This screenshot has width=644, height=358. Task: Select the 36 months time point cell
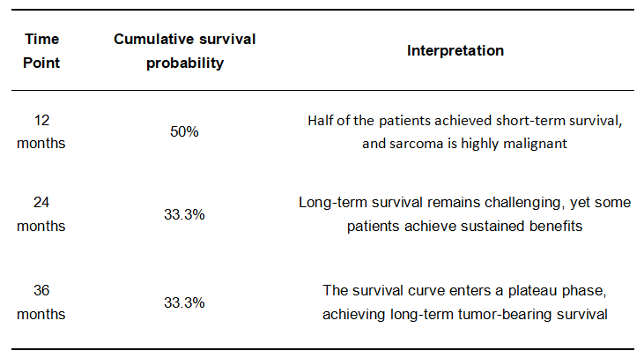[x=41, y=302]
